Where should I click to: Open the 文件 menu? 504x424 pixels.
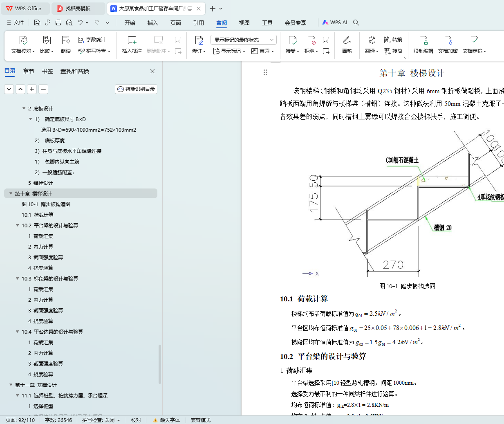(x=16, y=22)
